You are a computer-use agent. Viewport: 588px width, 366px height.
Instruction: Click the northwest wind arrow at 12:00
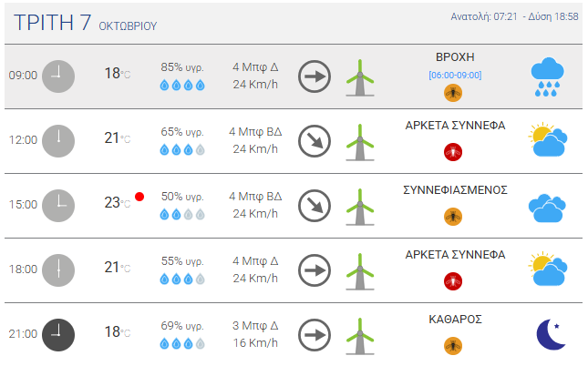pyautogui.click(x=315, y=141)
